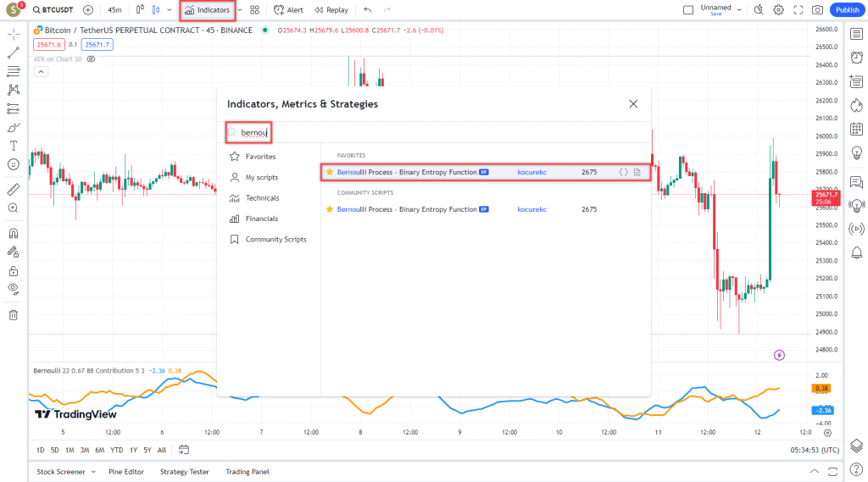Open go to date calendar icon
The width and height of the screenshot is (868, 482).
(184, 450)
